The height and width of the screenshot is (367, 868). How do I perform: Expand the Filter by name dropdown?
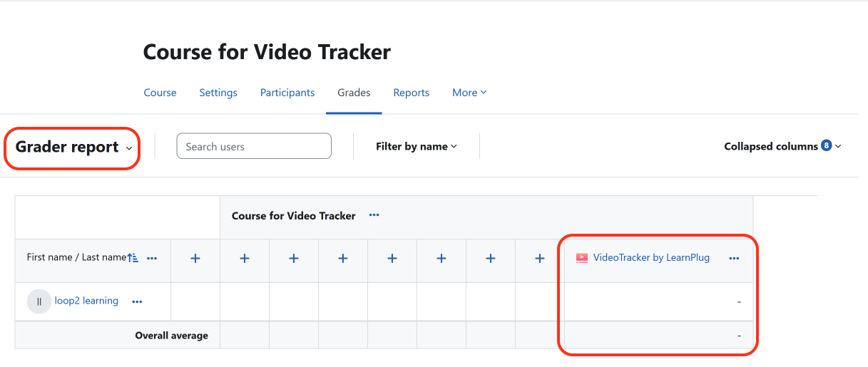[x=417, y=146]
